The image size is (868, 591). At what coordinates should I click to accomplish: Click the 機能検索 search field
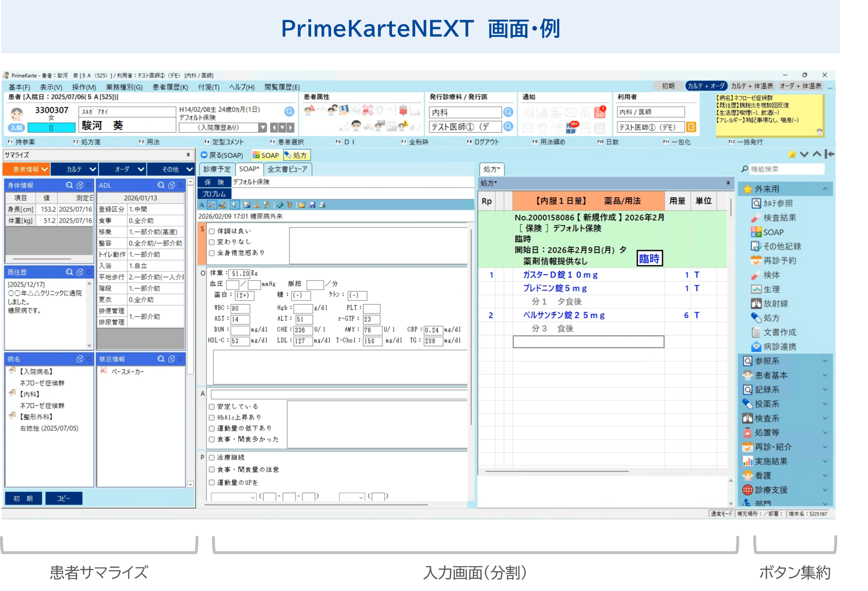(786, 169)
